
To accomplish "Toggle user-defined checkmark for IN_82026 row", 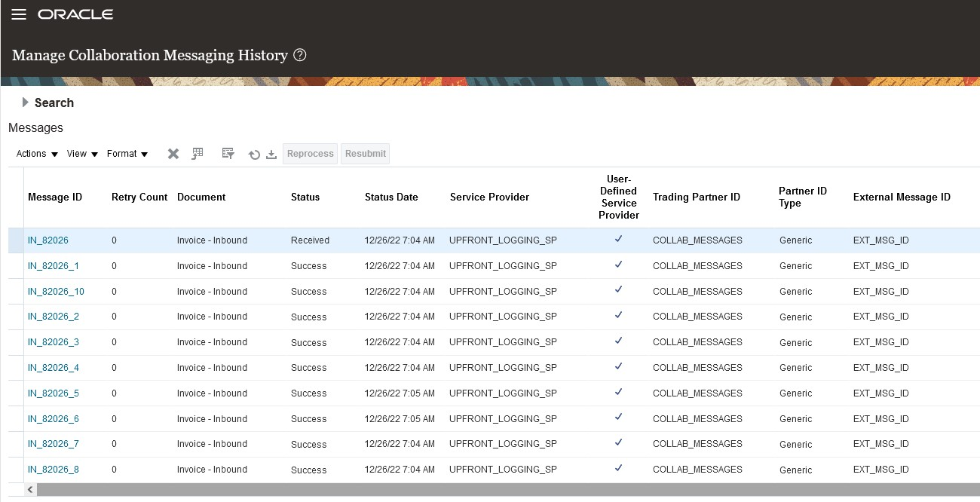I will pos(618,240).
